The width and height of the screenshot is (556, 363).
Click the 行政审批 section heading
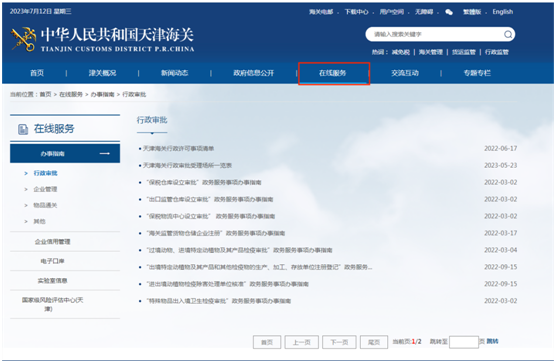(152, 120)
